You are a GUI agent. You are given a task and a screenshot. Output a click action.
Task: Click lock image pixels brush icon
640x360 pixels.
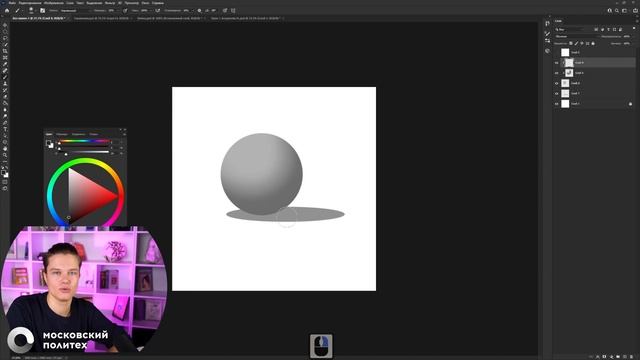point(576,43)
